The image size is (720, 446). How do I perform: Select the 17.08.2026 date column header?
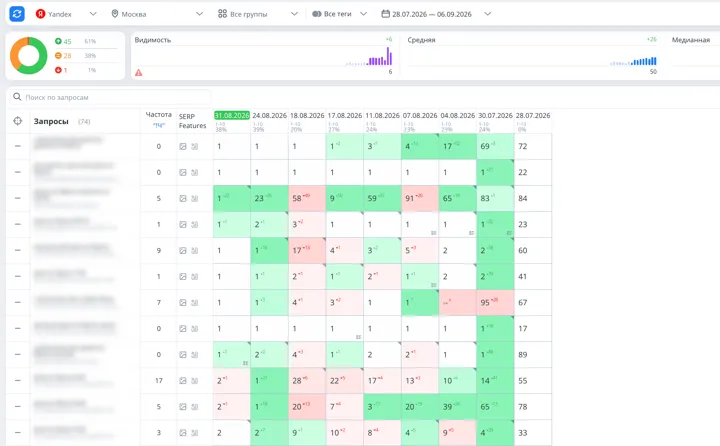tap(345, 115)
